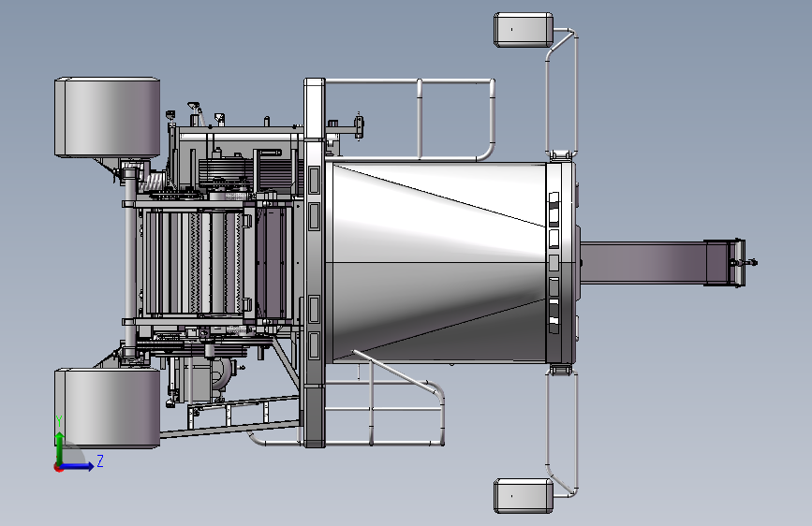The image size is (812, 526).
Task: Select the upper handrail above the drum
Action: 409,119
